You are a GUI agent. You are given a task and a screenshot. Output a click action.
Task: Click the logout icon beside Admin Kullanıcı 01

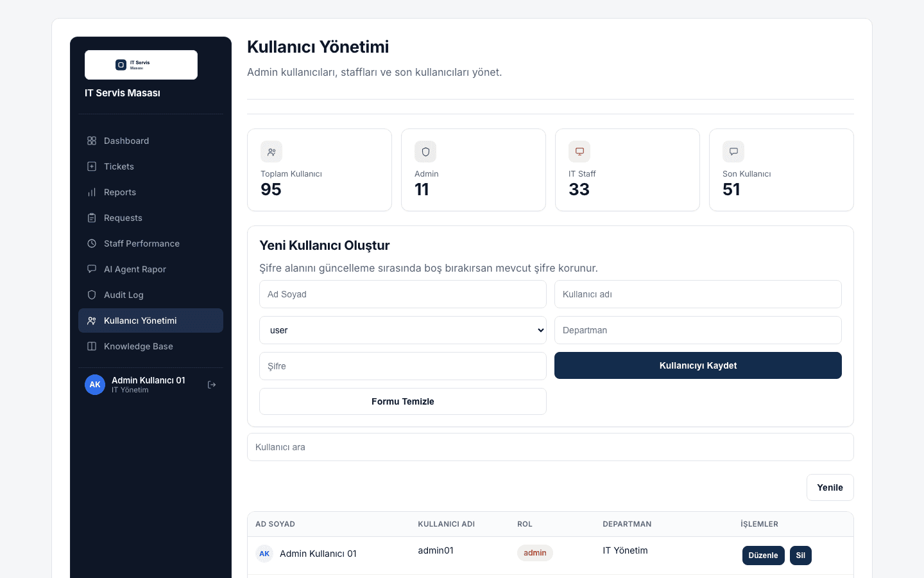coord(212,385)
